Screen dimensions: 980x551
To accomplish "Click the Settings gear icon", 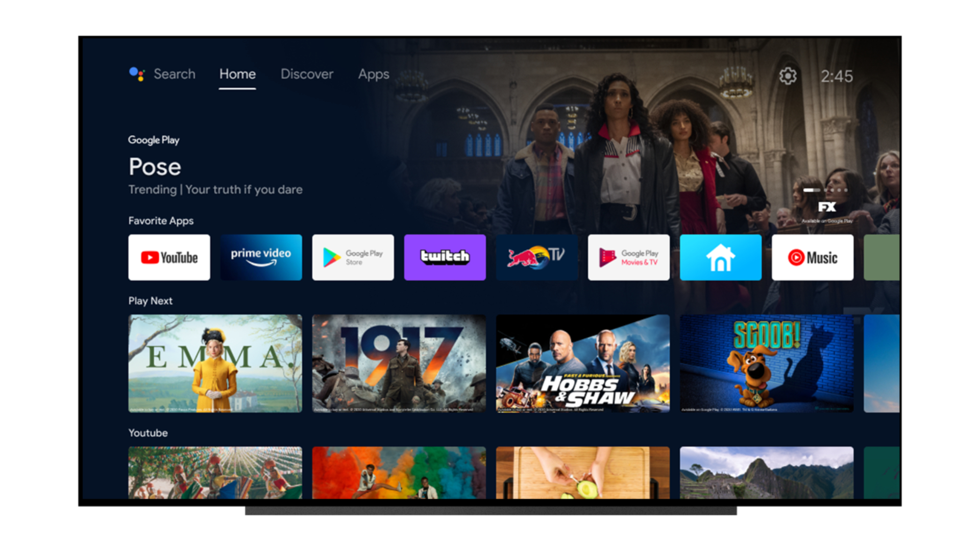I will [x=789, y=74].
